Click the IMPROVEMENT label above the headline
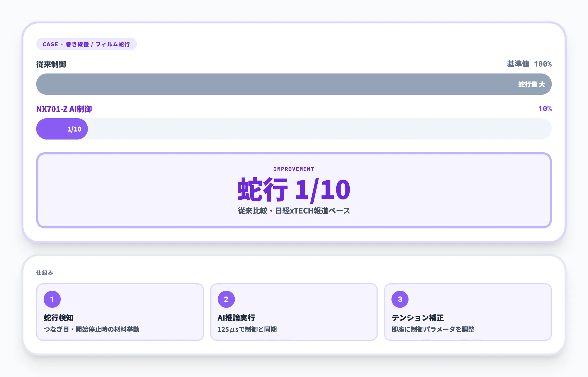Screen dimensions: 588x377 tap(294, 169)
